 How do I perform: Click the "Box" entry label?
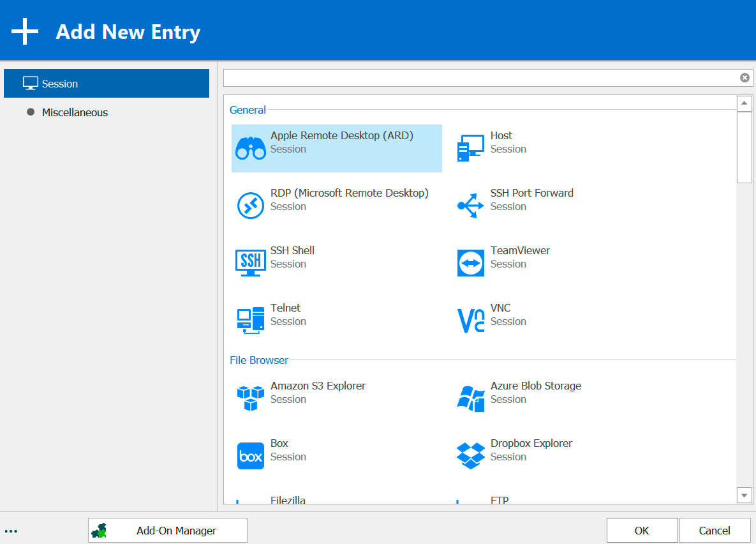click(x=279, y=444)
